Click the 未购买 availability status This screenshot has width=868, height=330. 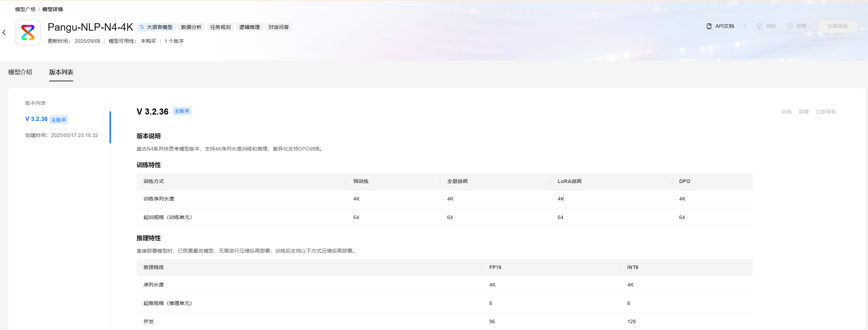(x=148, y=41)
